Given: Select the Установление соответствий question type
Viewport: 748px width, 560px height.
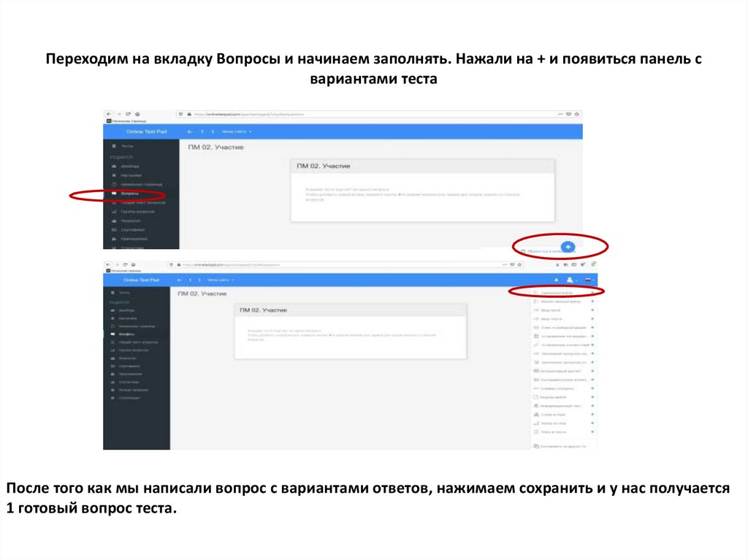Looking at the screenshot, I should click(563, 345).
